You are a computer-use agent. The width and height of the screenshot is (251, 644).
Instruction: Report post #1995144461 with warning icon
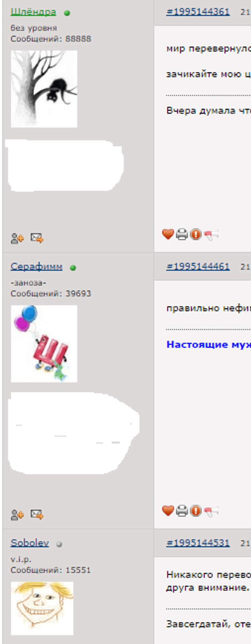click(196, 511)
